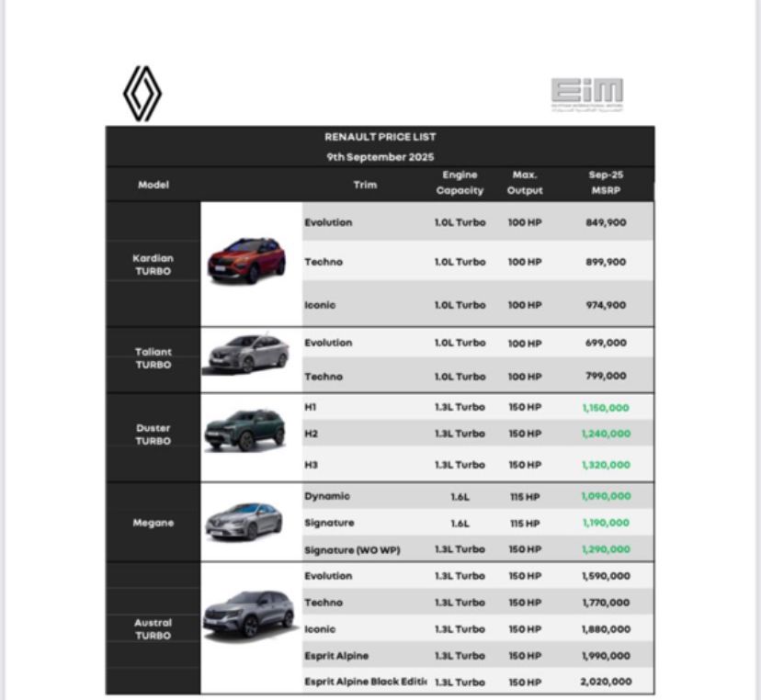Select the green price '1,190,000'
The width and height of the screenshot is (761, 700).
tap(606, 523)
